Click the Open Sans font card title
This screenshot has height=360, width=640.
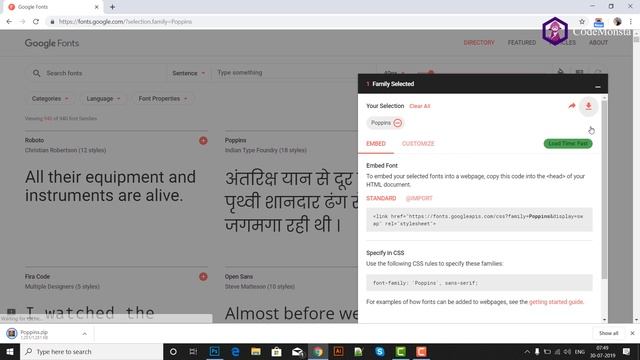tap(239, 276)
